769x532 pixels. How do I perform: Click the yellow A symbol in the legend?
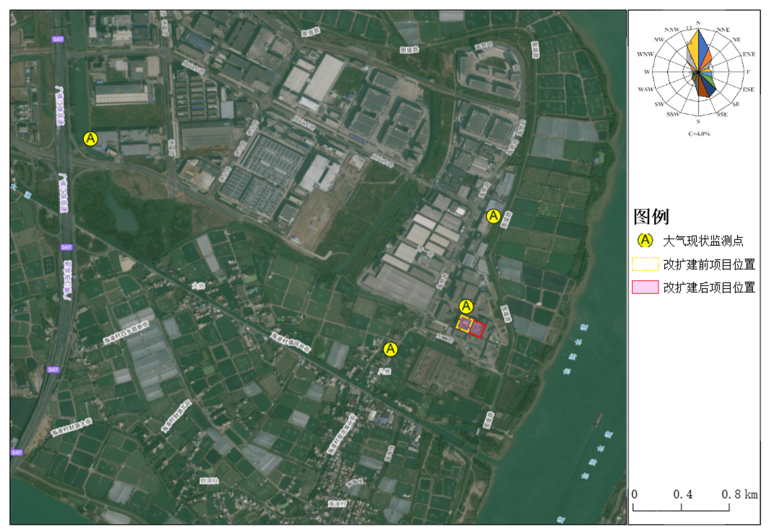645,240
